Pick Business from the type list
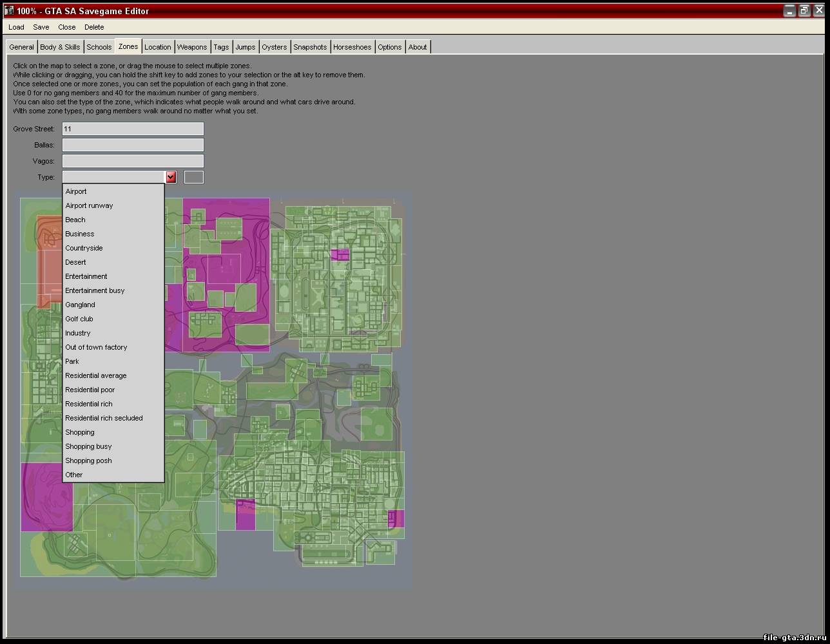The width and height of the screenshot is (830, 644). (x=113, y=234)
